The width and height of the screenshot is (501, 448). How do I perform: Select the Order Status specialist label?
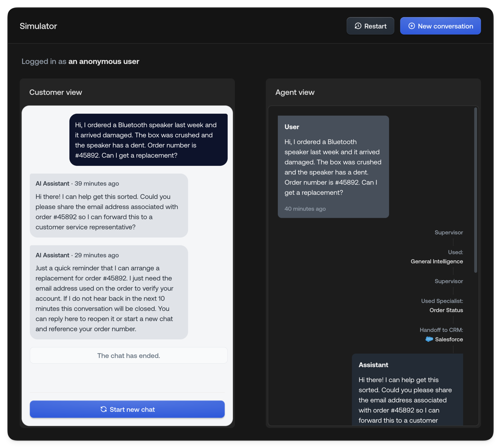click(x=446, y=310)
